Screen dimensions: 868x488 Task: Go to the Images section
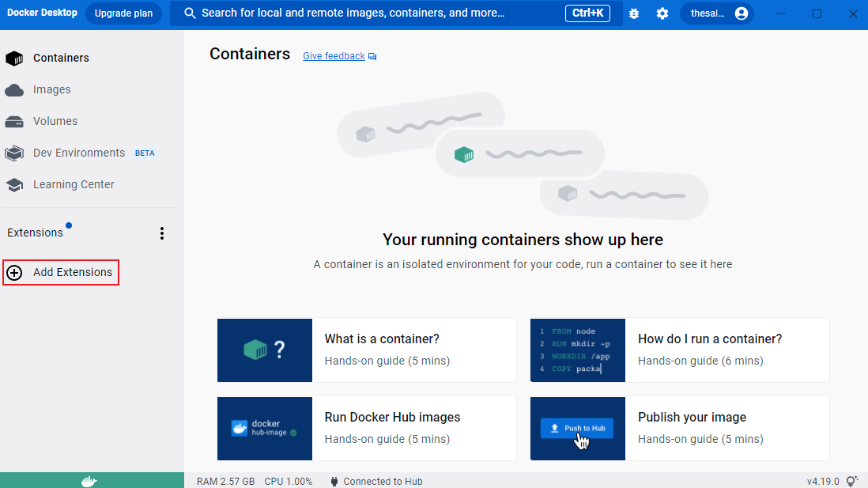pos(51,90)
